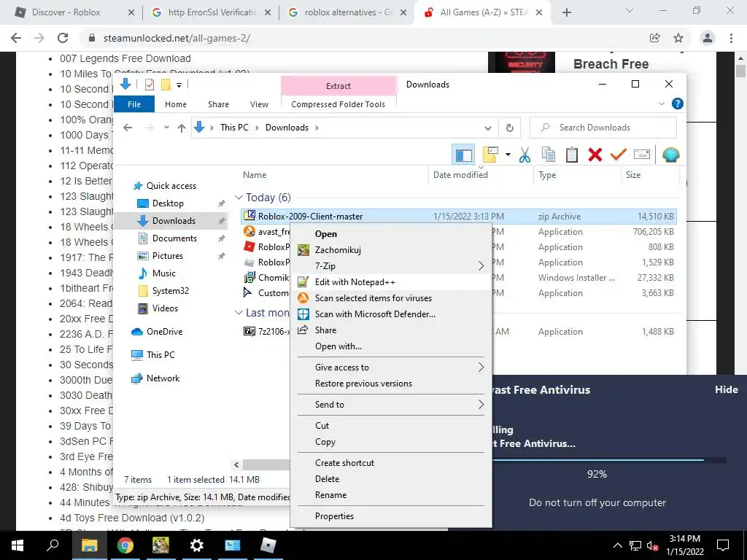The image size is (747, 560).
Task: Open Settings gear in taskbar
Action: point(197,545)
